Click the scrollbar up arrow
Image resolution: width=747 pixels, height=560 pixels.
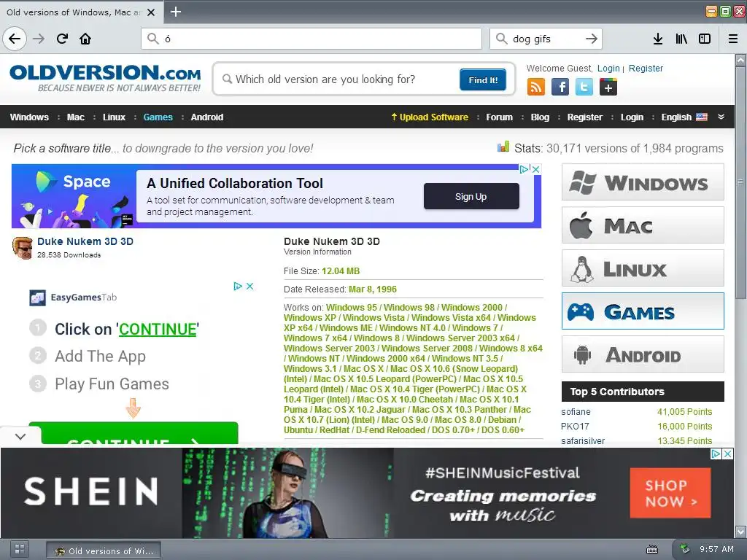[740, 60]
